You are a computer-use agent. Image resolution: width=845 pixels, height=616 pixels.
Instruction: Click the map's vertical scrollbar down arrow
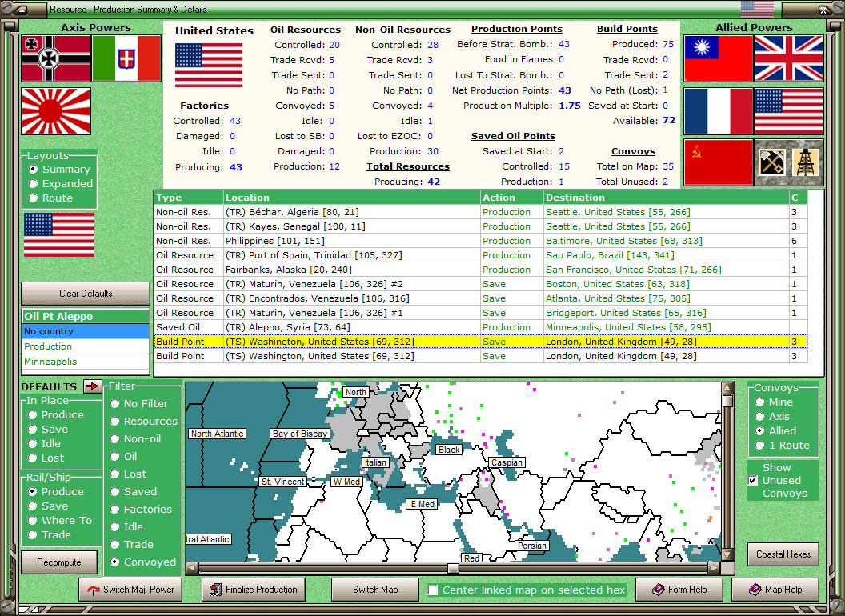point(727,554)
